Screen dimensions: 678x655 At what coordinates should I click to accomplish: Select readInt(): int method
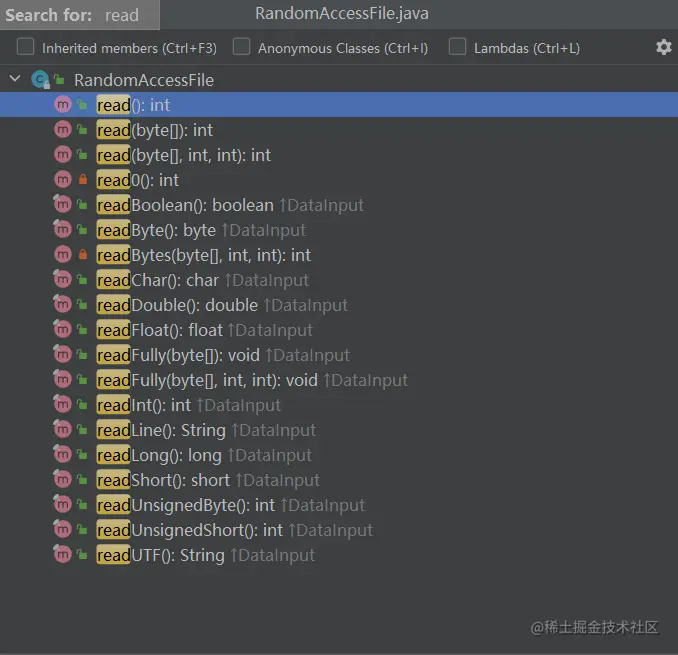[189, 405]
